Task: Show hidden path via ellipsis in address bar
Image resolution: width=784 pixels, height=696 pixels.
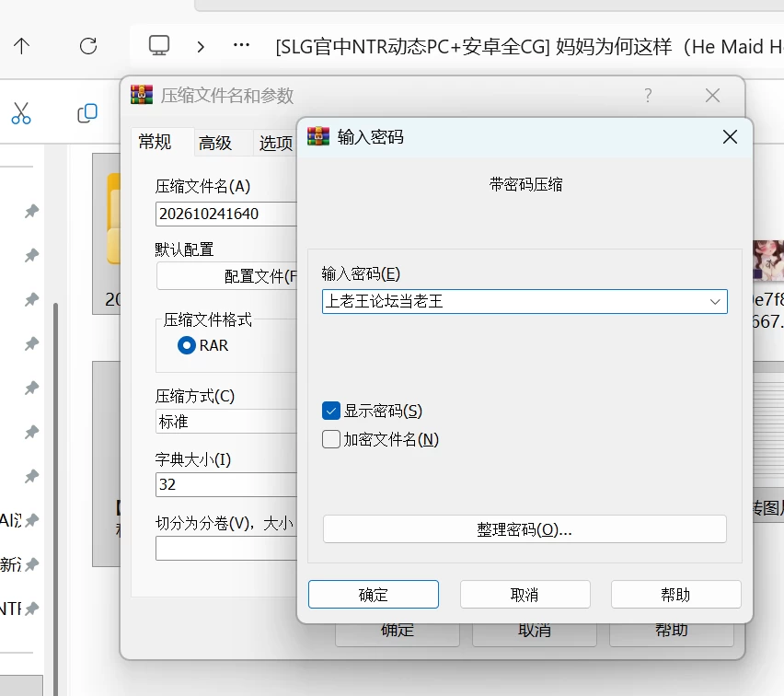Action: click(241, 45)
